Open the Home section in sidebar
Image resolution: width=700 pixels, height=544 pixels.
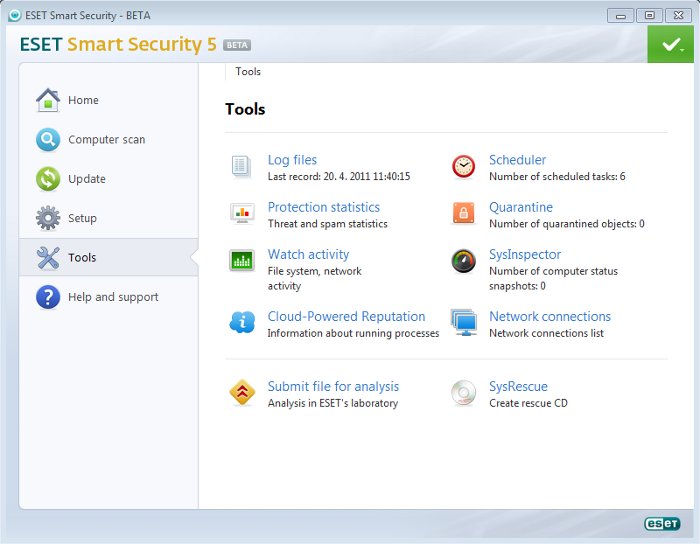coord(83,100)
